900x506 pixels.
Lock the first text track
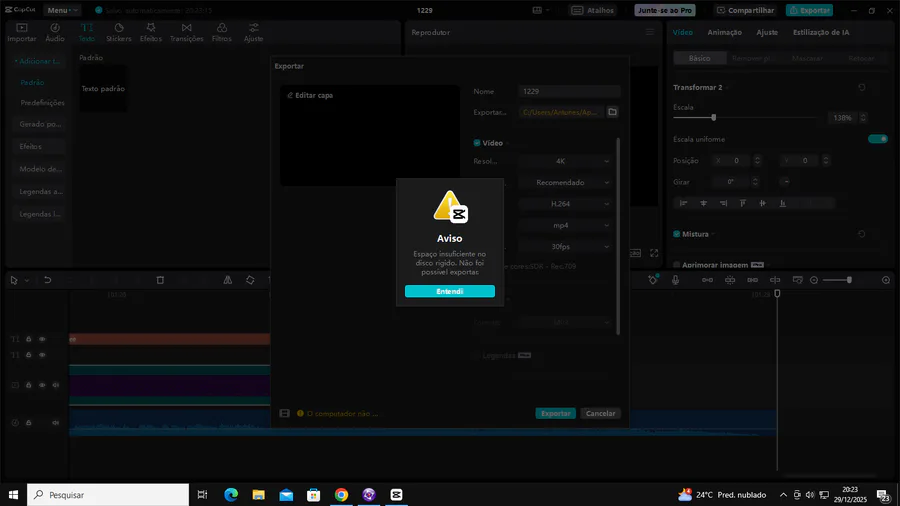28,339
